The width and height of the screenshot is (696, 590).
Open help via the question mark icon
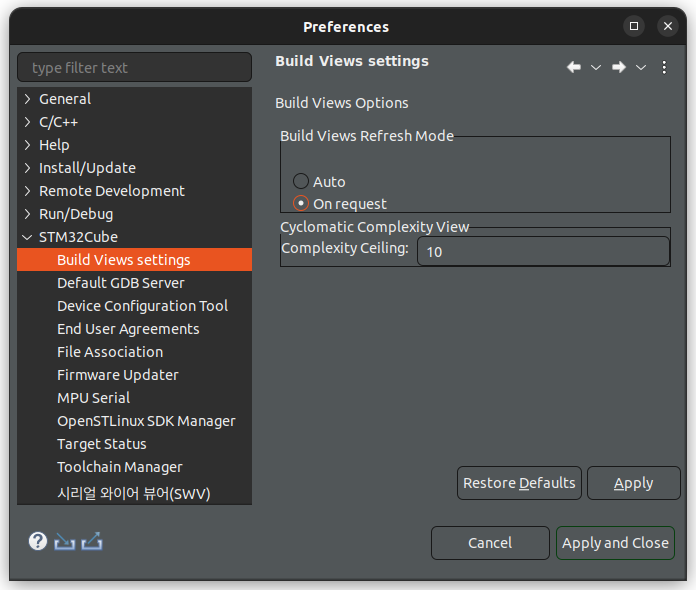coord(38,541)
